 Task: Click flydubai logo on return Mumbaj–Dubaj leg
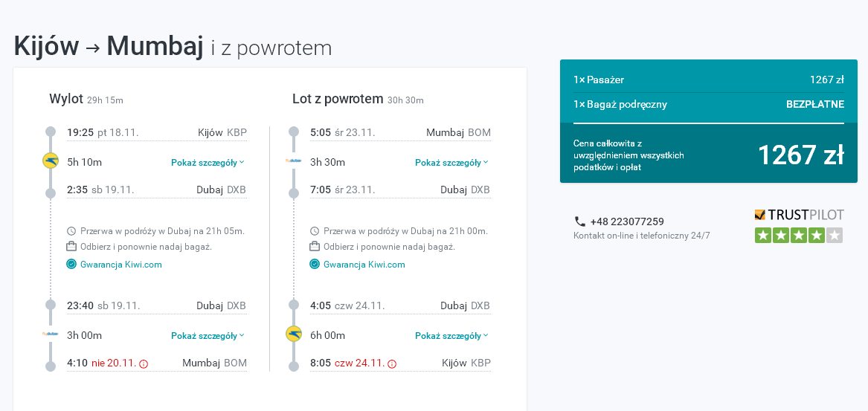293,161
